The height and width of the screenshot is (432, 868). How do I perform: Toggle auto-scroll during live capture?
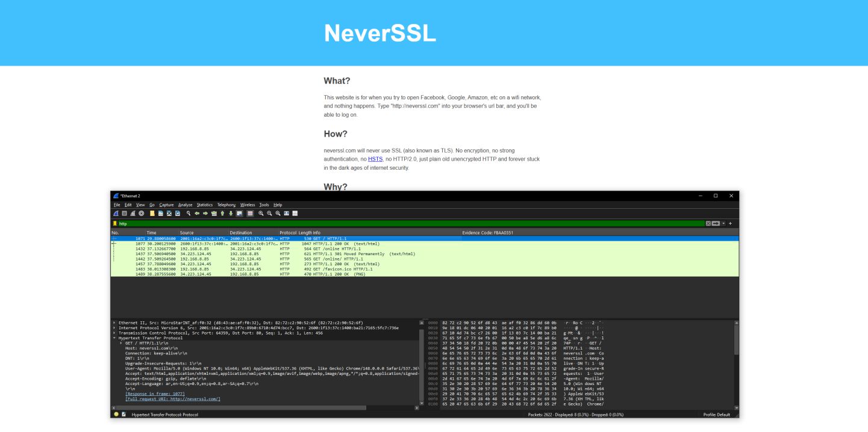point(239,214)
